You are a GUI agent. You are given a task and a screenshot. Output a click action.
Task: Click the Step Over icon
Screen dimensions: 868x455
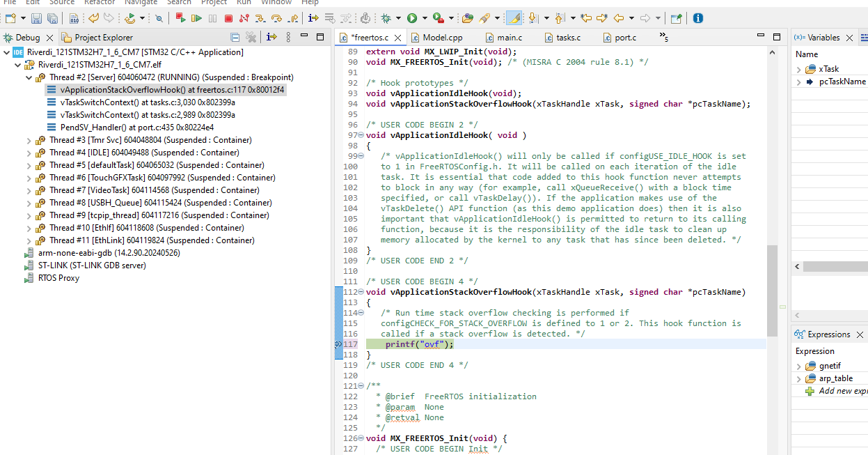click(278, 17)
